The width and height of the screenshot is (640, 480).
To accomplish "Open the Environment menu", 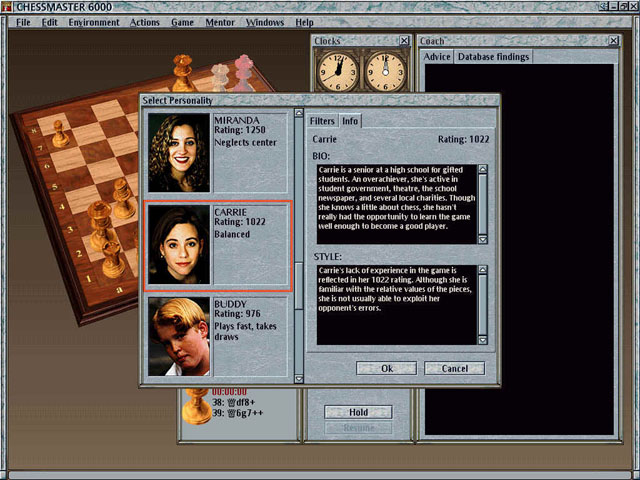I will [x=94, y=22].
